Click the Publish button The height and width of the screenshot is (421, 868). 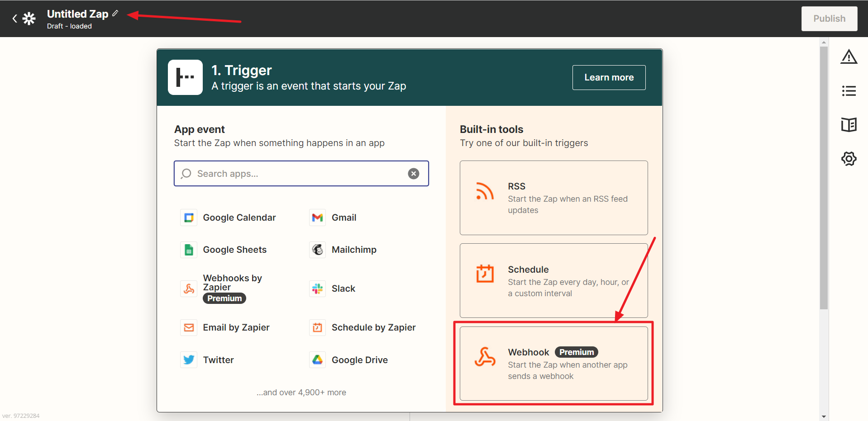pos(829,19)
